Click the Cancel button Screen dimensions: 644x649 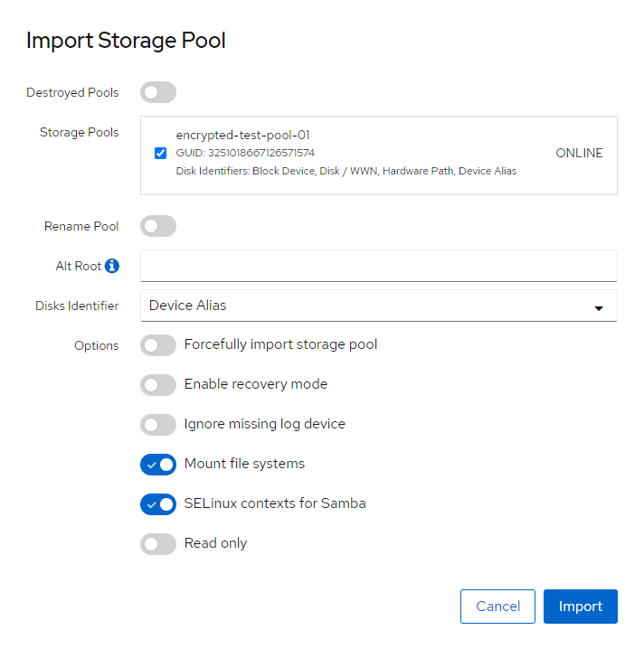click(497, 607)
